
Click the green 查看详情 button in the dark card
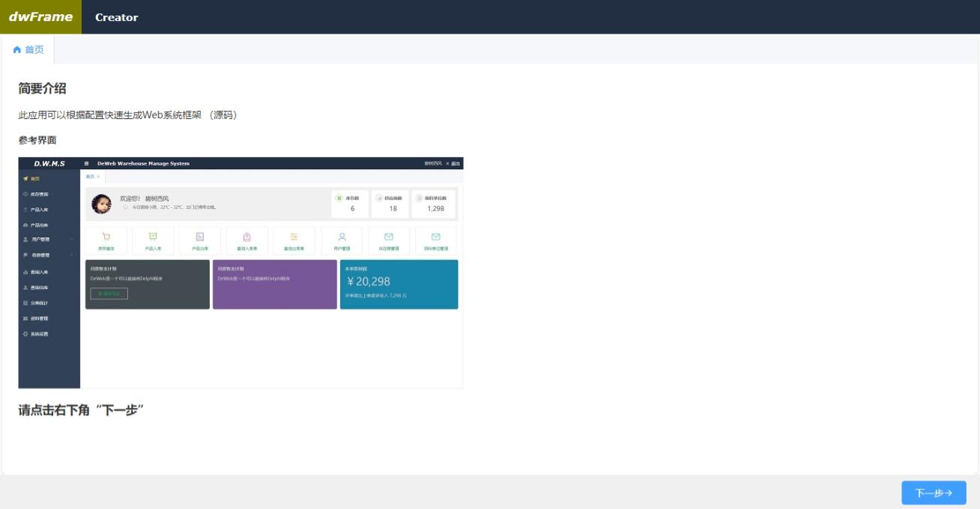tap(110, 293)
